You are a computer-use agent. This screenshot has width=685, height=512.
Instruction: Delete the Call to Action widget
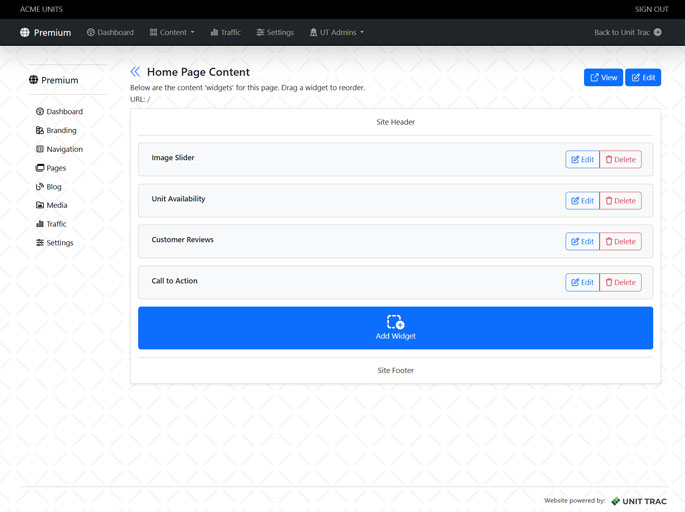pyautogui.click(x=620, y=283)
